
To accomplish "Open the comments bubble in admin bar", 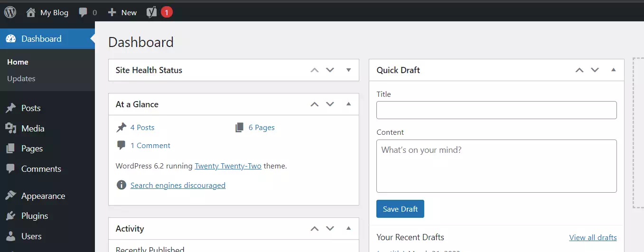I will pos(88,12).
